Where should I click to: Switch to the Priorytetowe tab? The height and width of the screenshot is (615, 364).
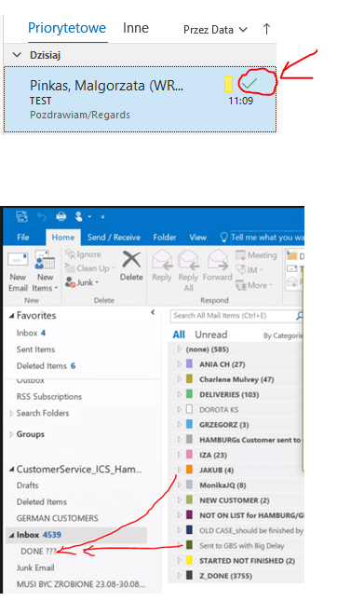(x=67, y=28)
